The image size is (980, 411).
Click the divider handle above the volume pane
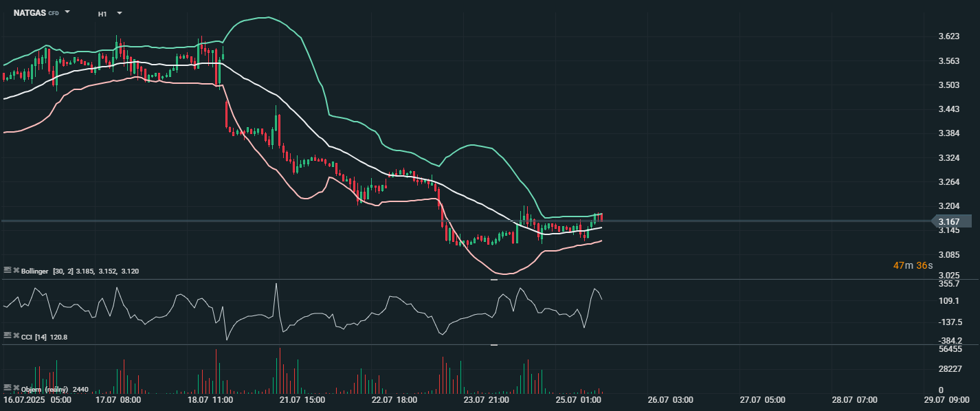tap(493, 345)
